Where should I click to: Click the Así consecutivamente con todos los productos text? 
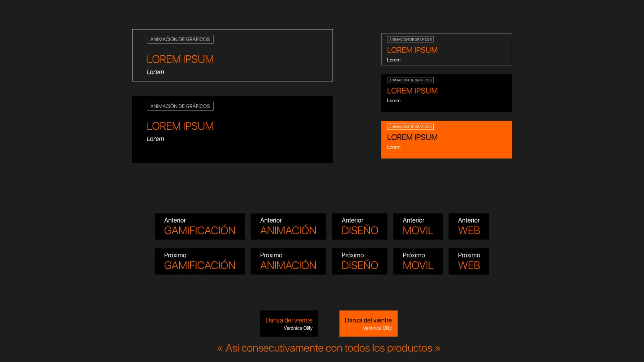coord(329,348)
